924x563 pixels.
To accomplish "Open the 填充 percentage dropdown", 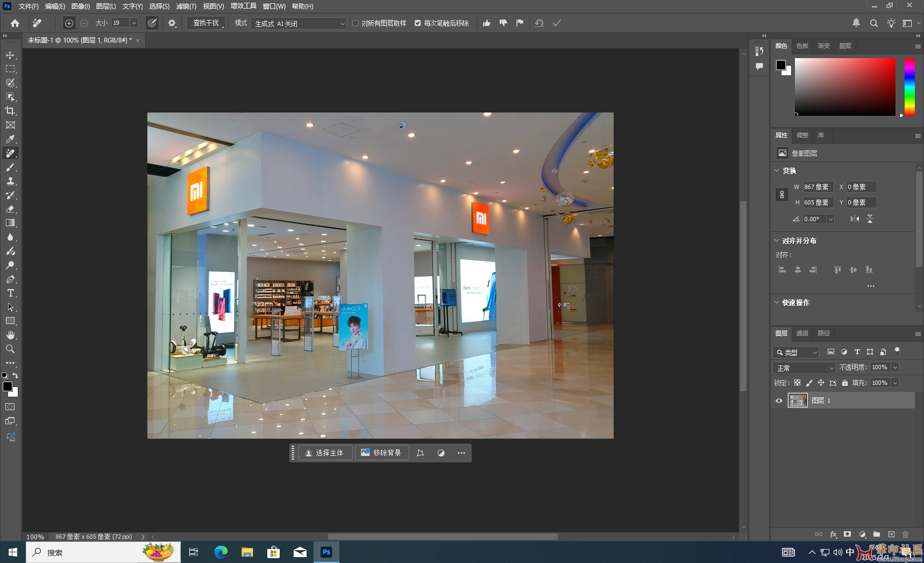I will click(895, 383).
